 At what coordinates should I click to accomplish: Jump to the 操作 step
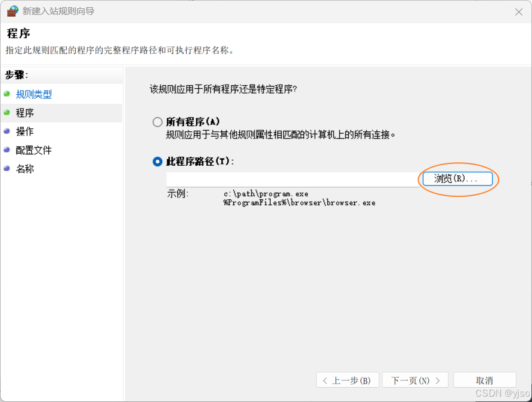coord(24,131)
